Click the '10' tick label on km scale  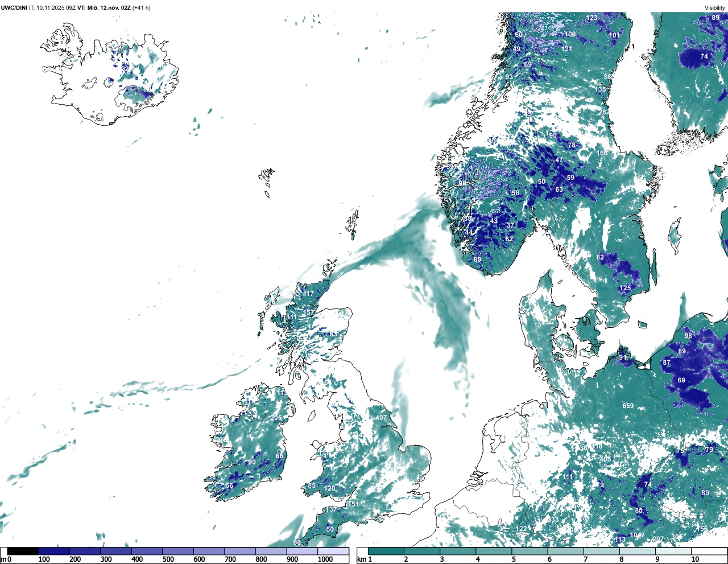[695, 559]
